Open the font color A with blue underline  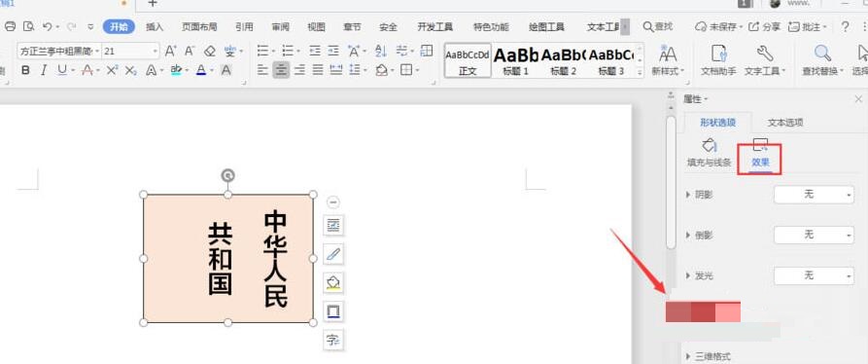[201, 70]
